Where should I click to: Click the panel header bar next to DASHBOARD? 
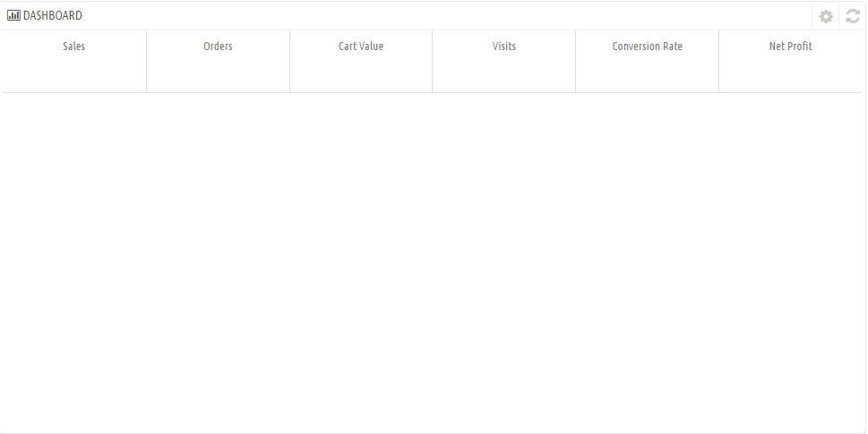(x=443, y=16)
